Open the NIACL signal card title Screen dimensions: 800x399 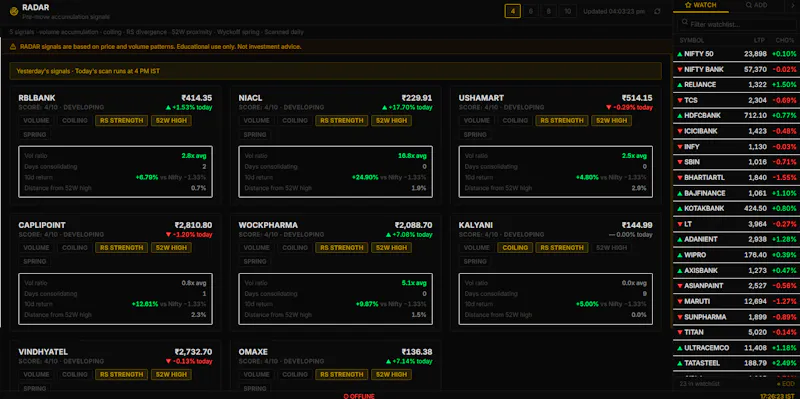[251, 98]
